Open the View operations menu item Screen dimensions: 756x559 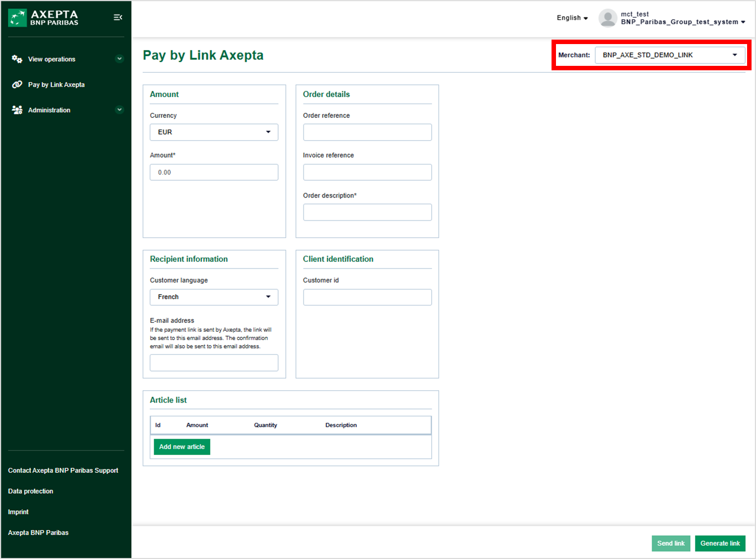(52, 59)
